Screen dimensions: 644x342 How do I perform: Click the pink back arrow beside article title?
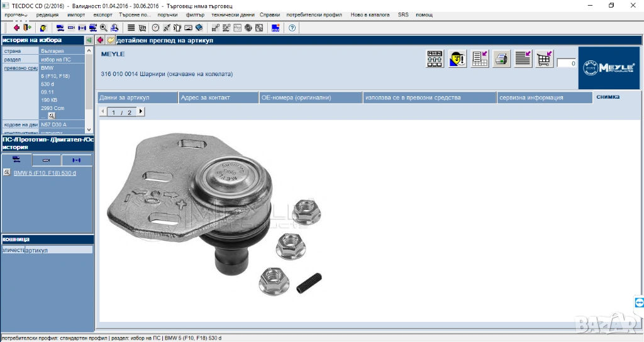(x=100, y=40)
